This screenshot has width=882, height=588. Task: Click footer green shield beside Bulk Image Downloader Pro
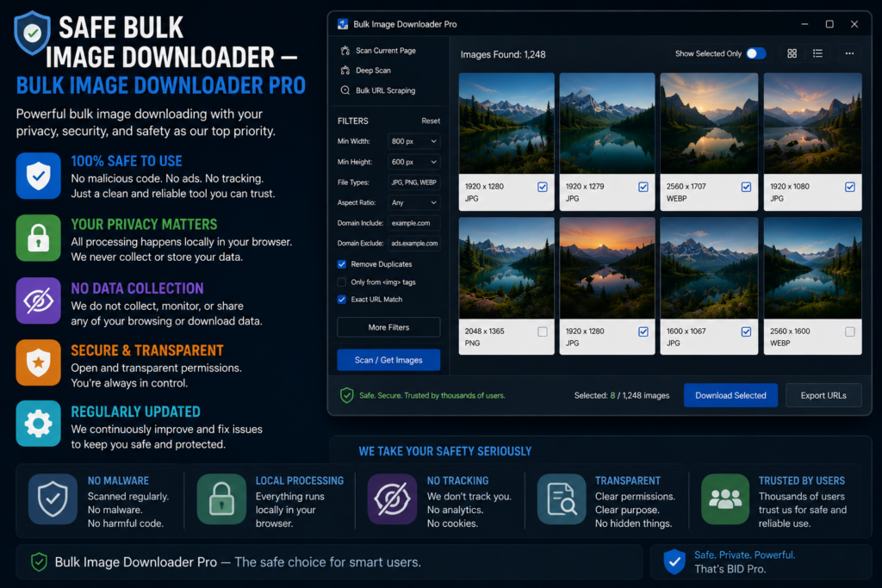pos(39,561)
